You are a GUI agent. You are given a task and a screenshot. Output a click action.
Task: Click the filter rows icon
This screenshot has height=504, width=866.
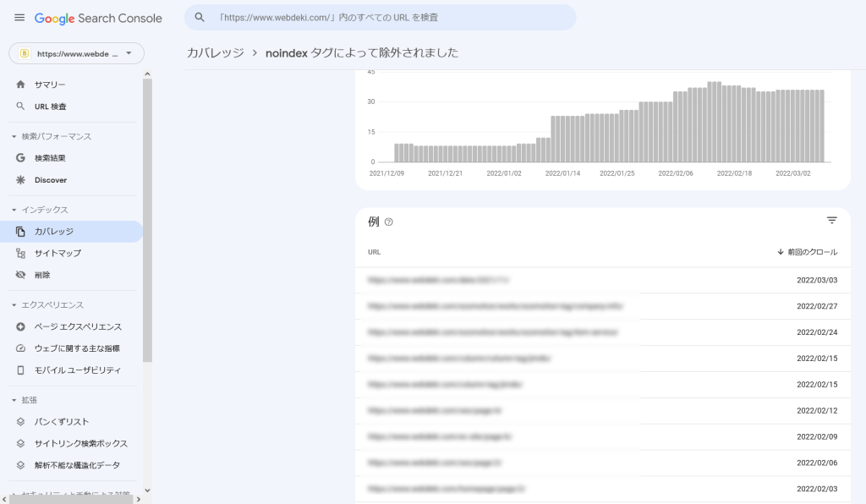[x=831, y=221]
